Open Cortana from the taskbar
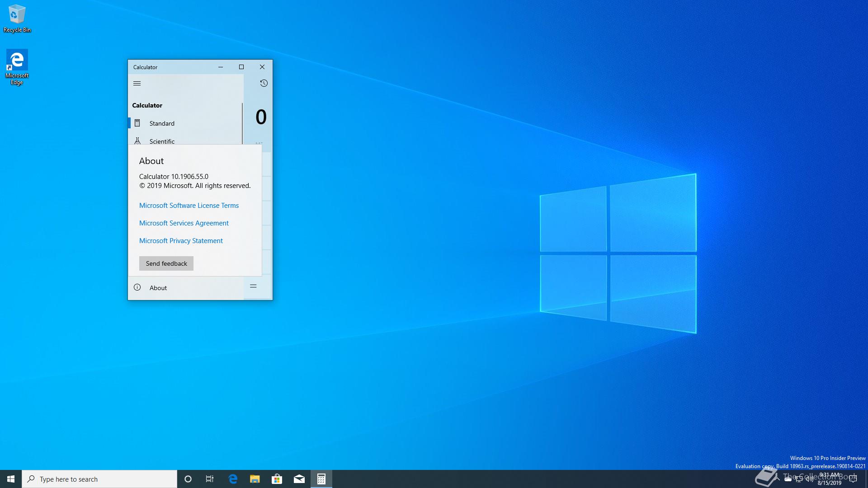 tap(188, 479)
